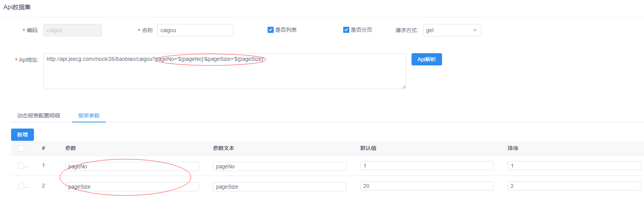
Task: Toggle the 是否分页 checkbox
Action: pos(346,30)
